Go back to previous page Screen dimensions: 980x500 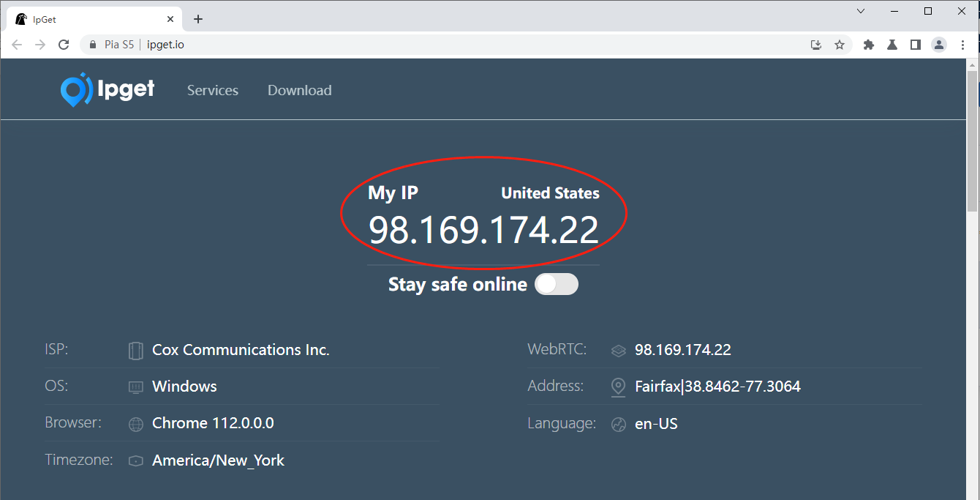[17, 45]
